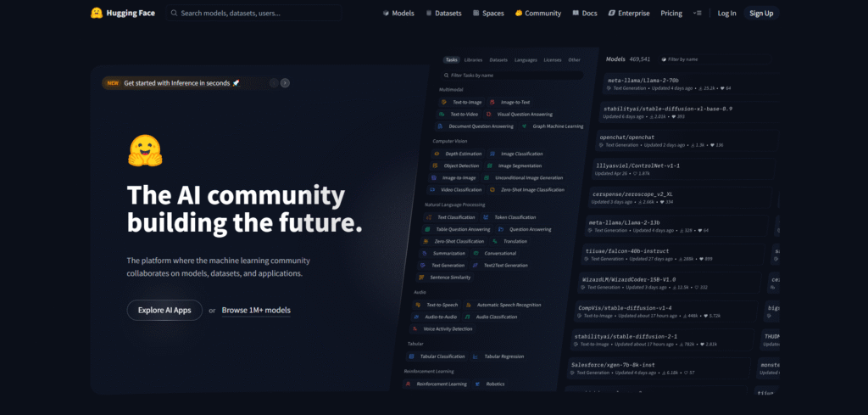Follow the Browse 1M+ models link
868x415 pixels.
tap(256, 311)
